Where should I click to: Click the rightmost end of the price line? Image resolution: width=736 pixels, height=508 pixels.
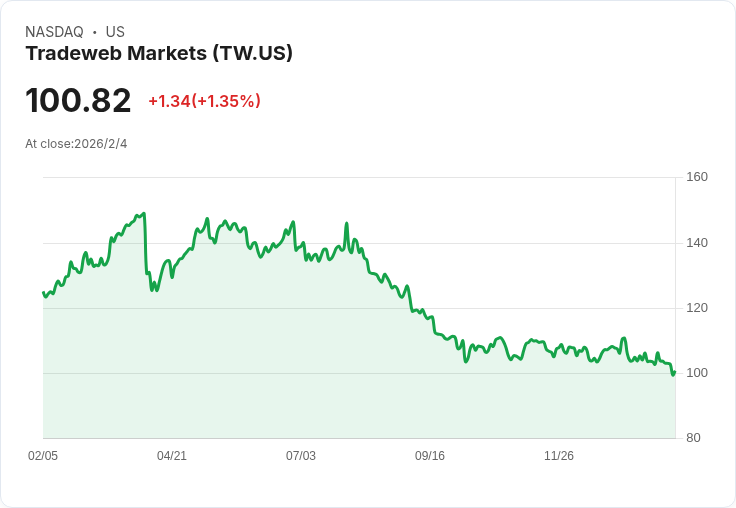pos(675,372)
